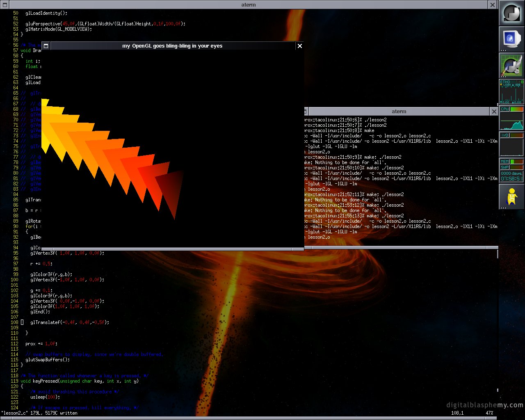Open window menu button of main aterm

[5, 5]
